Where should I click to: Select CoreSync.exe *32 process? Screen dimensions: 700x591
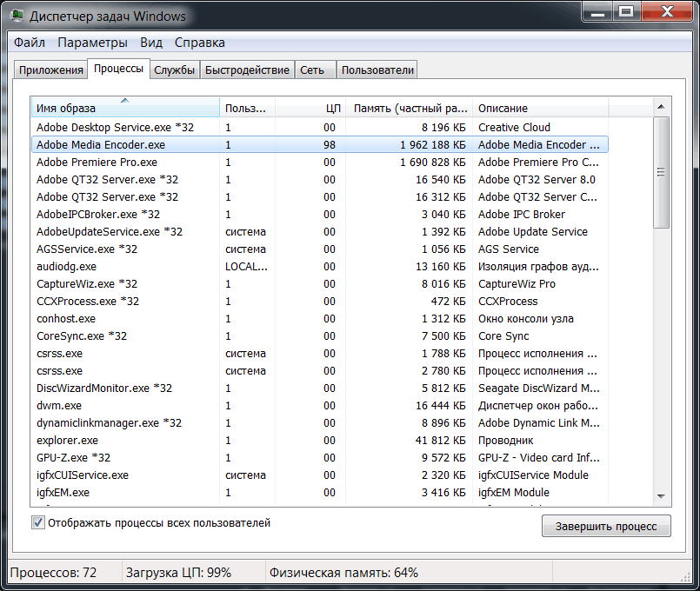(x=320, y=335)
